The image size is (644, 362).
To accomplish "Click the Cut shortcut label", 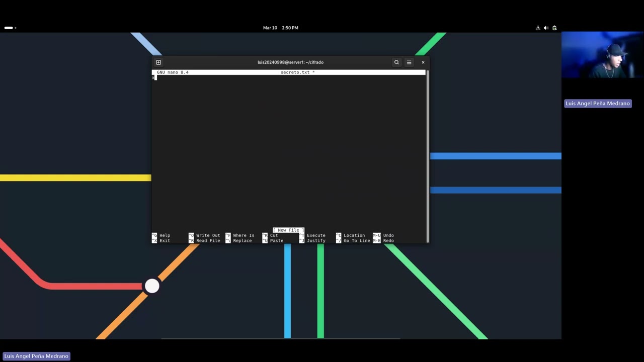I will (x=274, y=235).
